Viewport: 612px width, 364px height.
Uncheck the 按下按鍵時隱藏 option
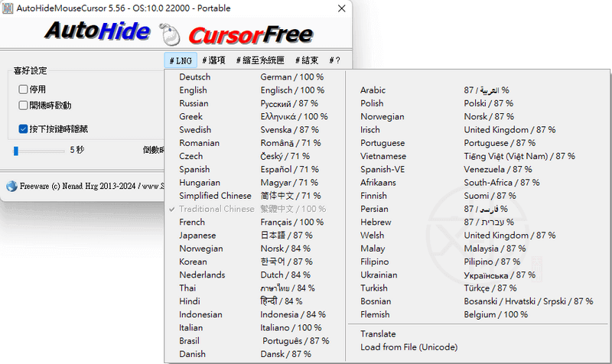pos(23,128)
